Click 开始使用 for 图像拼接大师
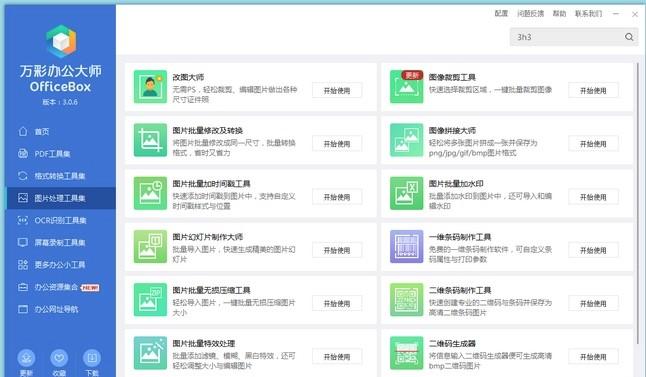The image size is (646, 377). [x=593, y=144]
